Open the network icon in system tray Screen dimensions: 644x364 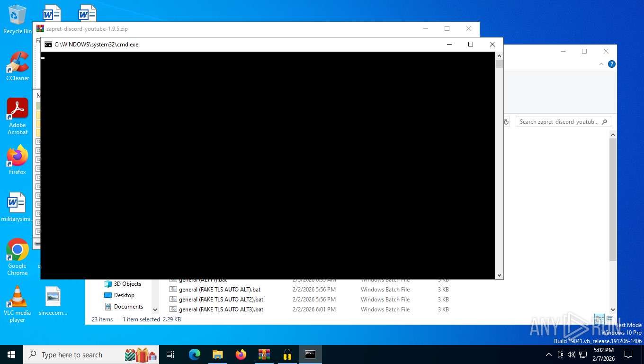coord(583,355)
